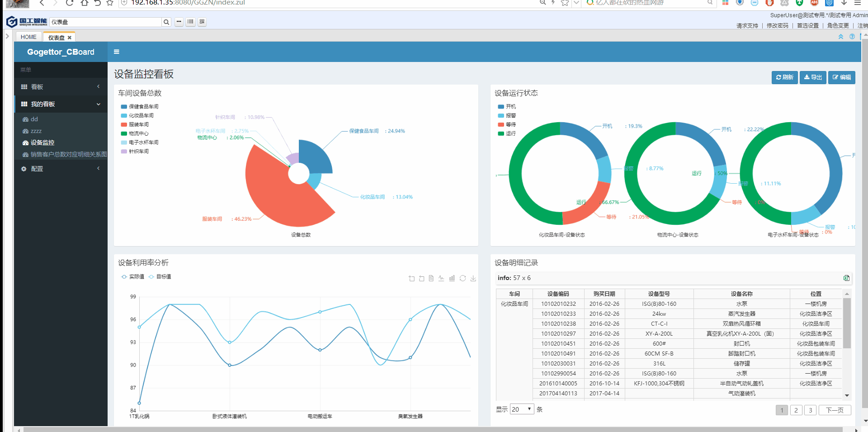The image size is (868, 432).
Task: Switch to the HOME tab
Action: pyautogui.click(x=28, y=37)
